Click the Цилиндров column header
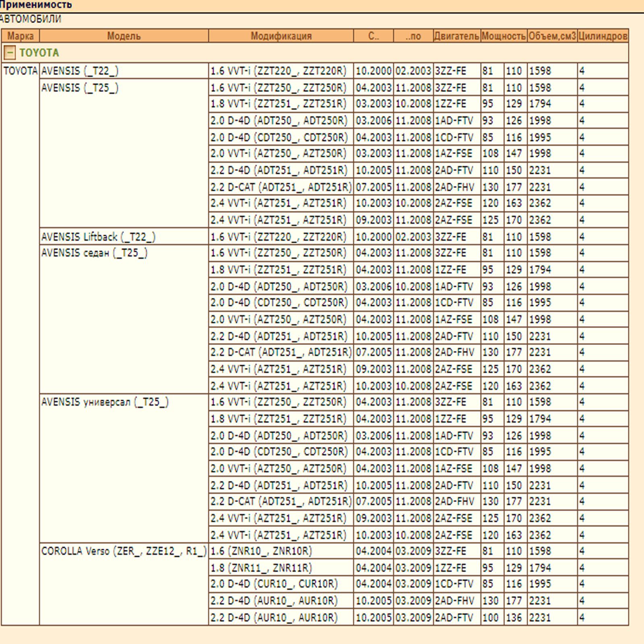The width and height of the screenshot is (644, 644). tap(603, 36)
